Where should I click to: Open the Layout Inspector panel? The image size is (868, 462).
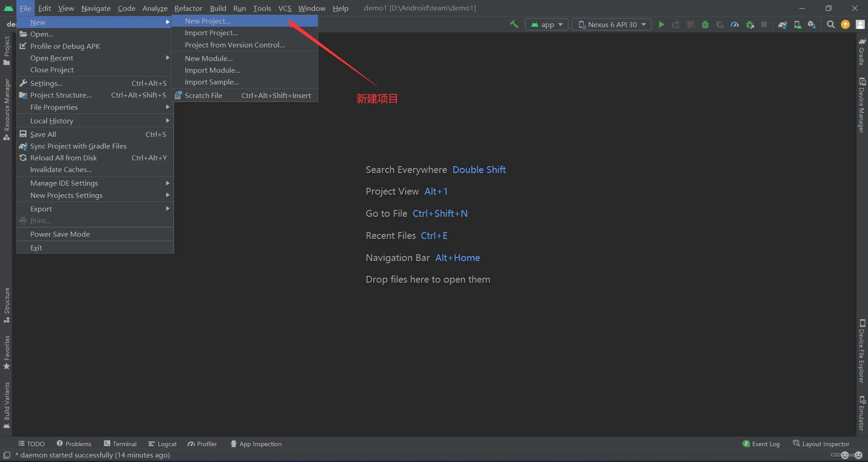point(821,444)
